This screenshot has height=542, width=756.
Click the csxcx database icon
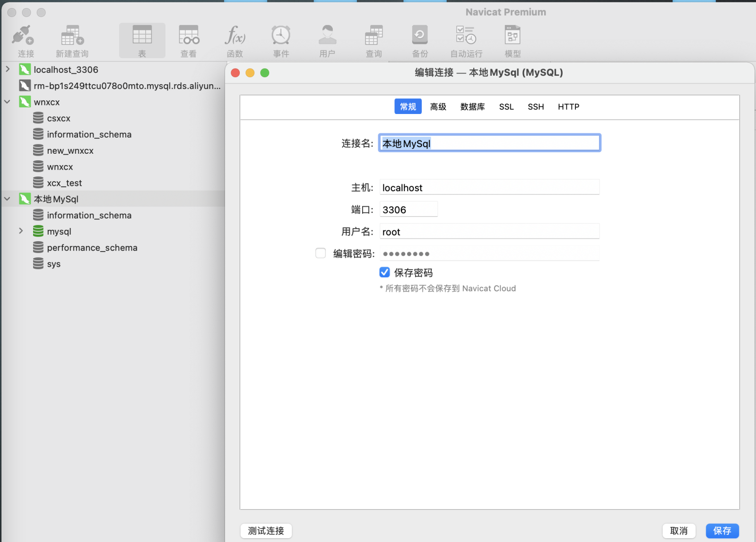coord(38,118)
